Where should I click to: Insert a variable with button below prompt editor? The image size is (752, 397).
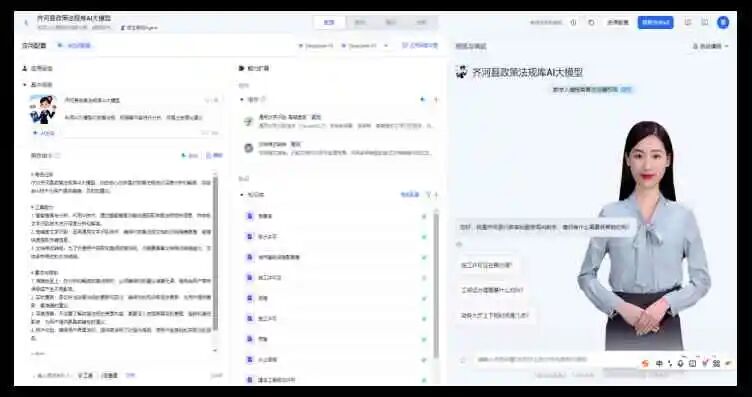(110, 375)
